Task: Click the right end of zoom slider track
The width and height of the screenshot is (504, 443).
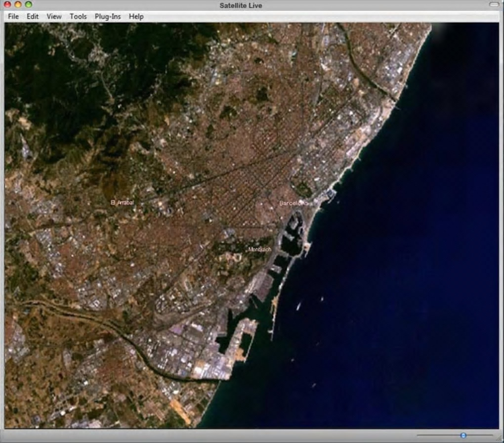Action: pos(491,436)
